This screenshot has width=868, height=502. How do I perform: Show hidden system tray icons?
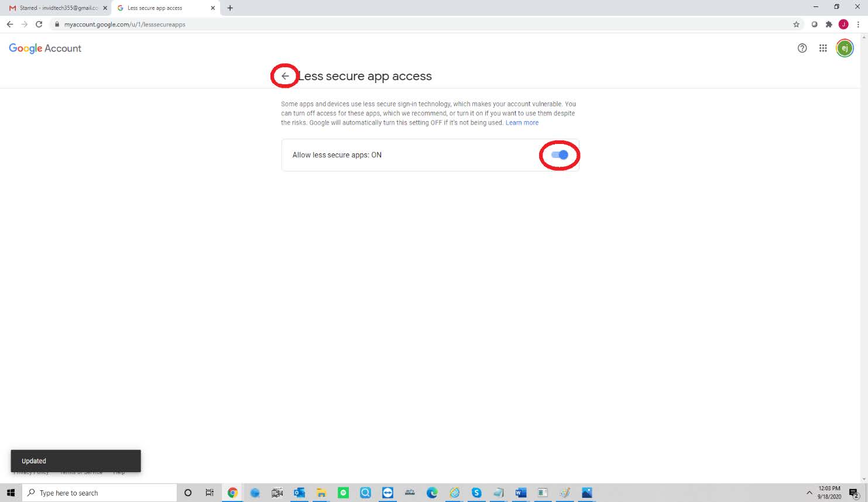click(x=809, y=493)
